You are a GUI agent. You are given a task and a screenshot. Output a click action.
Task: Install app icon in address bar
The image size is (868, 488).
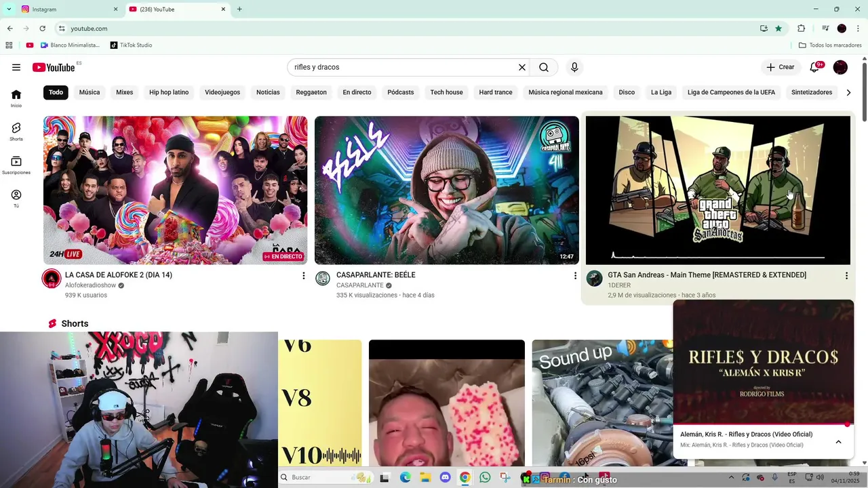[x=764, y=28]
